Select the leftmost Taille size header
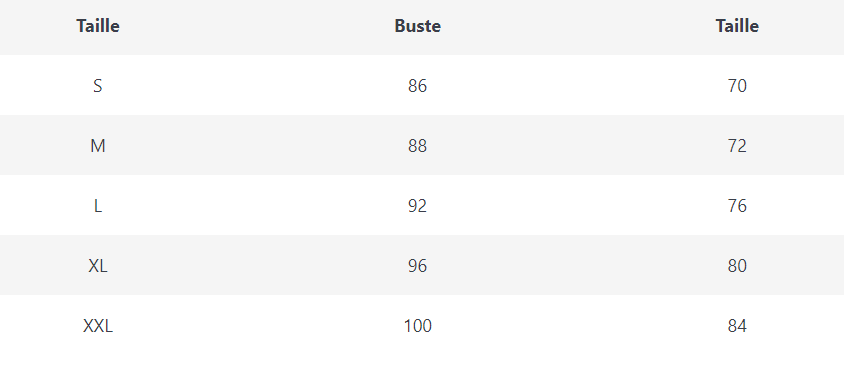The width and height of the screenshot is (844, 367). pos(98,26)
